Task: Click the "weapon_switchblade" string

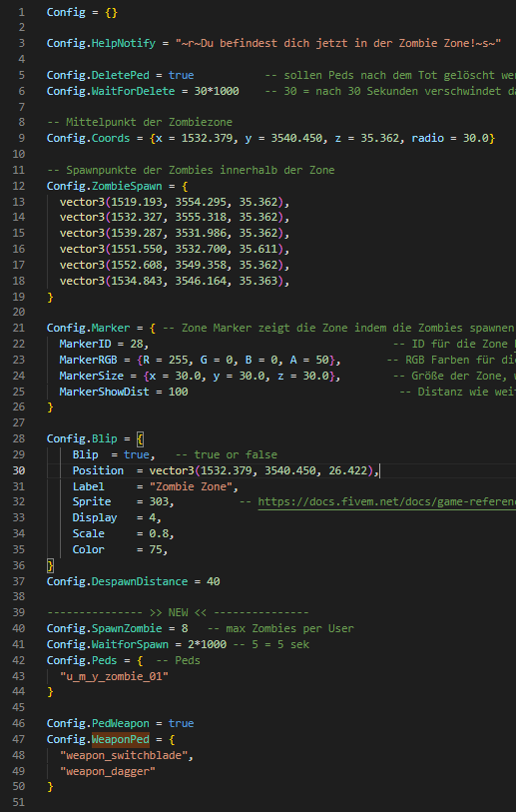Action: [124, 755]
